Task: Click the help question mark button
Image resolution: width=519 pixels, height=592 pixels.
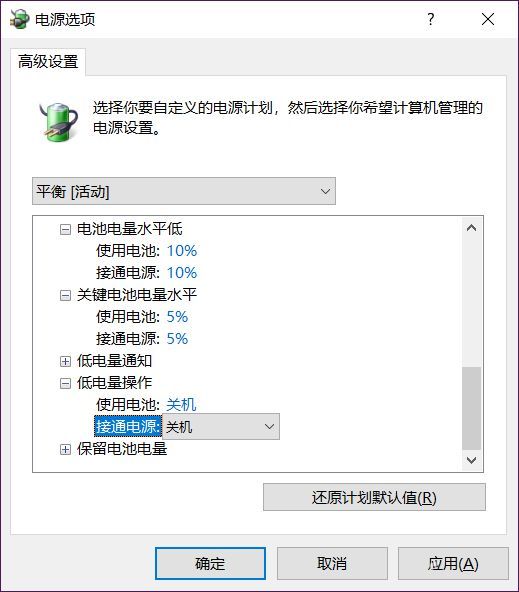Action: click(x=431, y=19)
